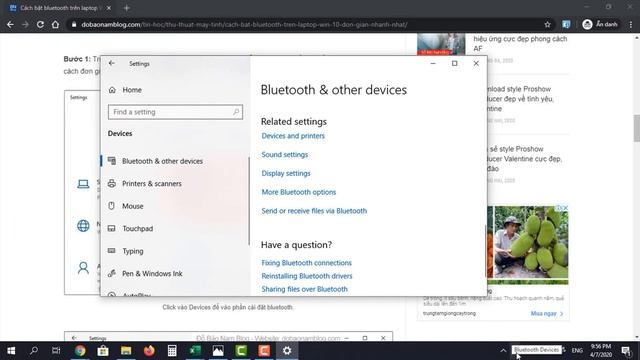Open Microsoft Store from the taskbar
640x360 pixels.
tap(103, 351)
